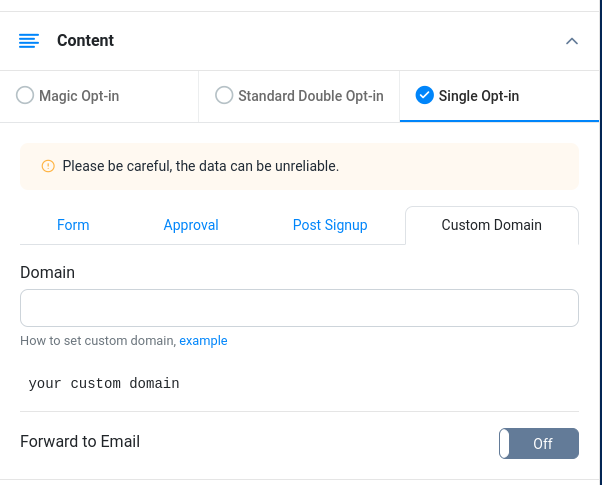Image resolution: width=602 pixels, height=485 pixels.
Task: Choose the Standard Double Opt-in option
Action: point(224,96)
